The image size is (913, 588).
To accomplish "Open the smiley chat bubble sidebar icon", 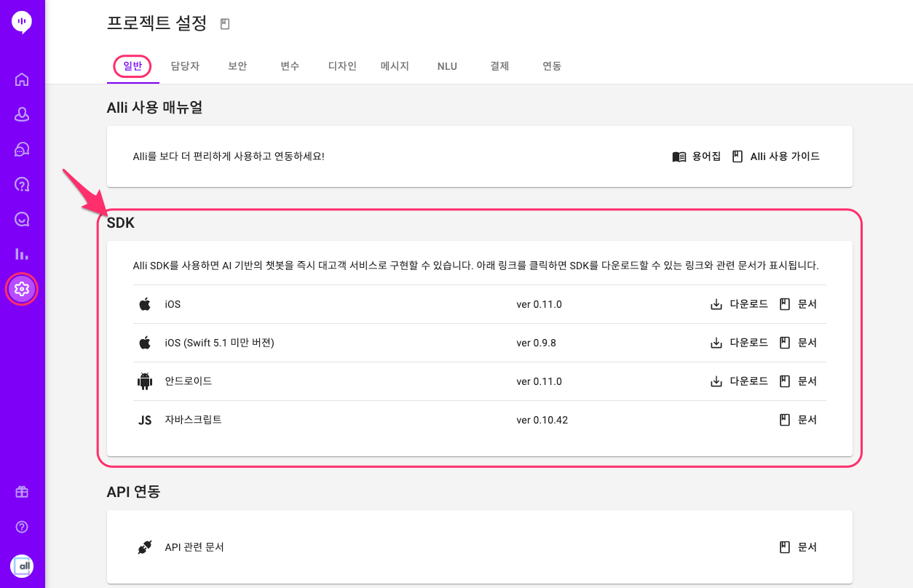I will pyautogui.click(x=22, y=219).
